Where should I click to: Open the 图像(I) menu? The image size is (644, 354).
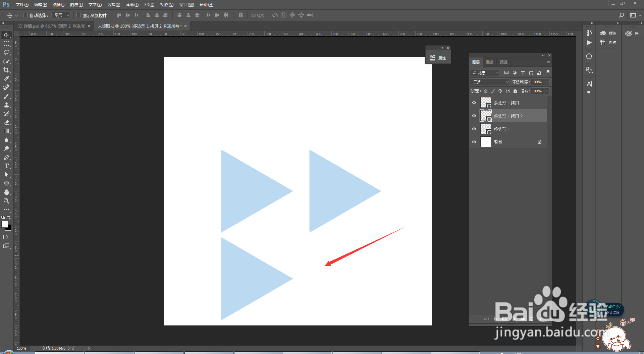point(58,5)
